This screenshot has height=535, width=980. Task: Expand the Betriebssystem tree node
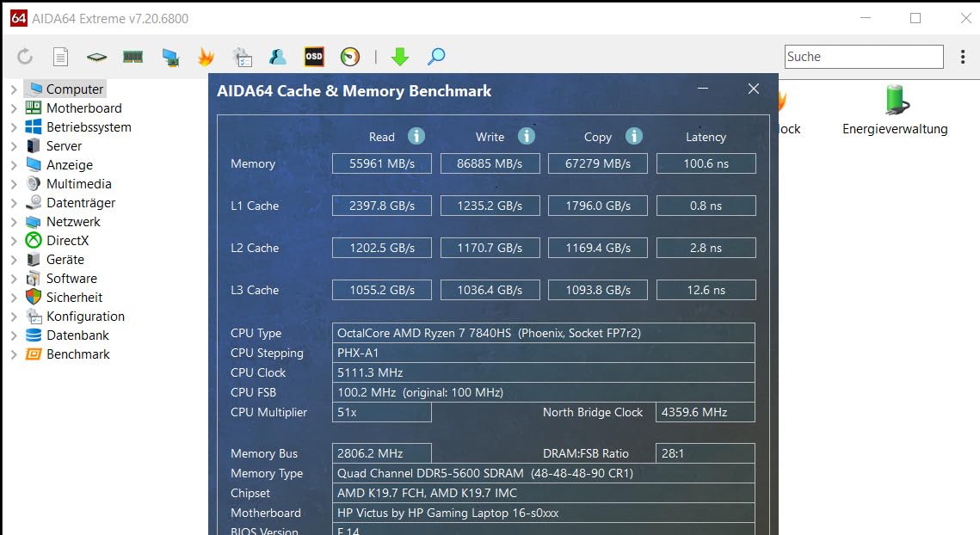(x=14, y=127)
